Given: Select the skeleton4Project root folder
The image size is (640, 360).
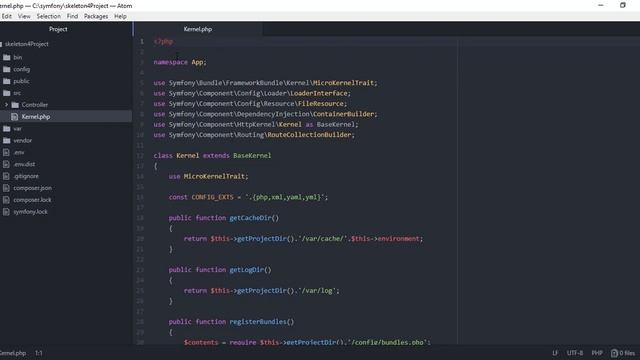Looking at the screenshot, I should pos(27,44).
